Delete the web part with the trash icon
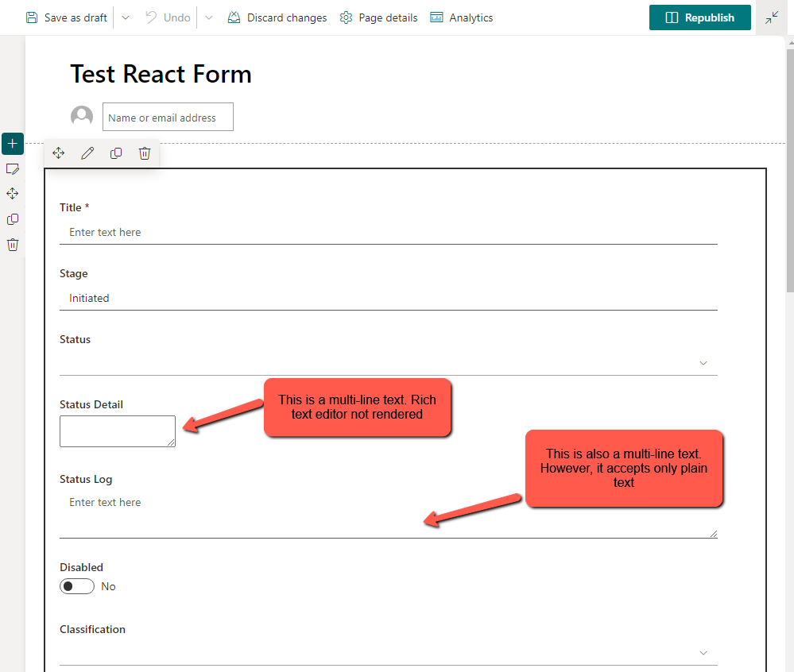Viewport: 794px width, 672px height. coord(145,153)
